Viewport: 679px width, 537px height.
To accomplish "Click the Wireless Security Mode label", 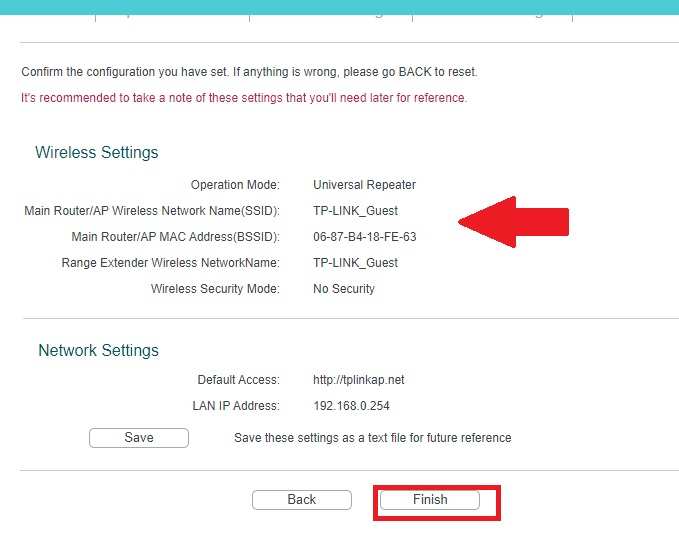I will [x=215, y=289].
